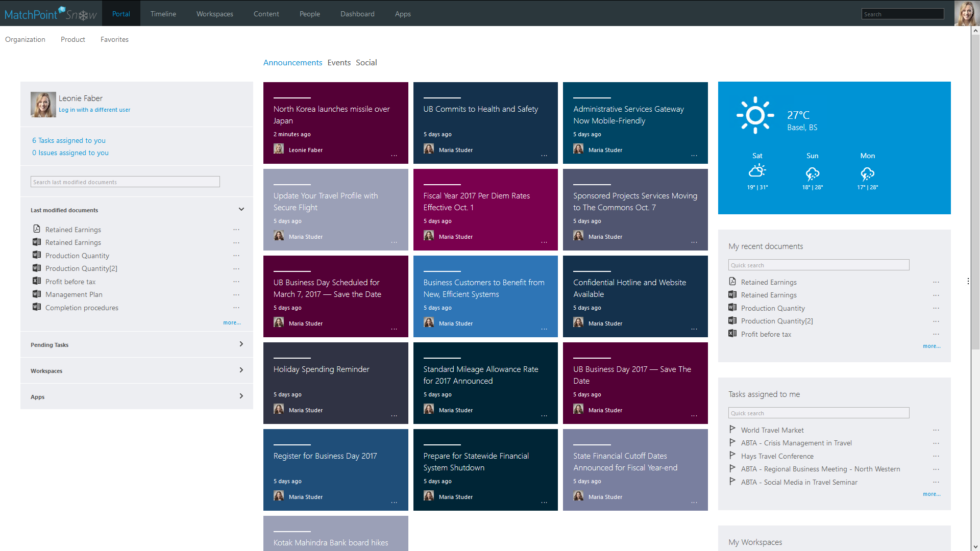
Task: Expand the Pending Tasks section
Action: click(x=241, y=344)
